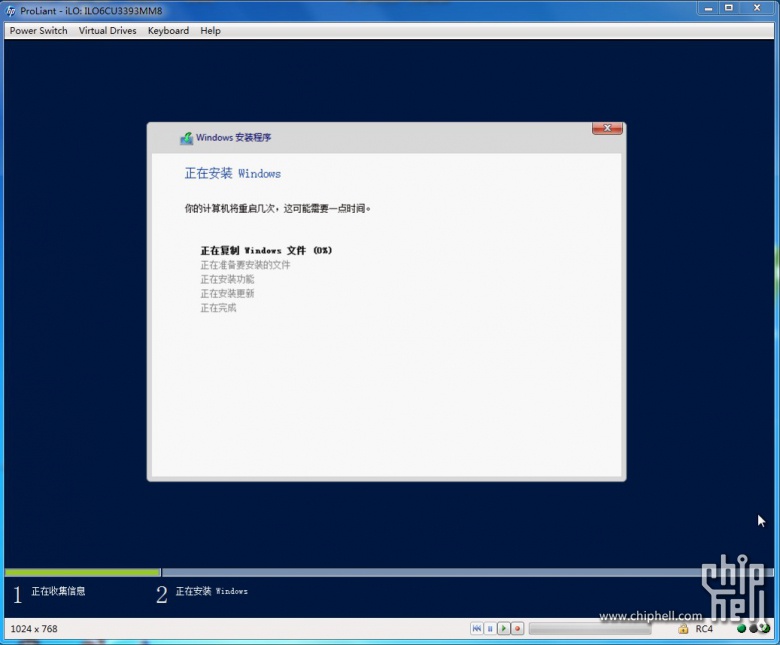The width and height of the screenshot is (780, 645).
Task: Open the Keyboard menu
Action: pos(168,31)
